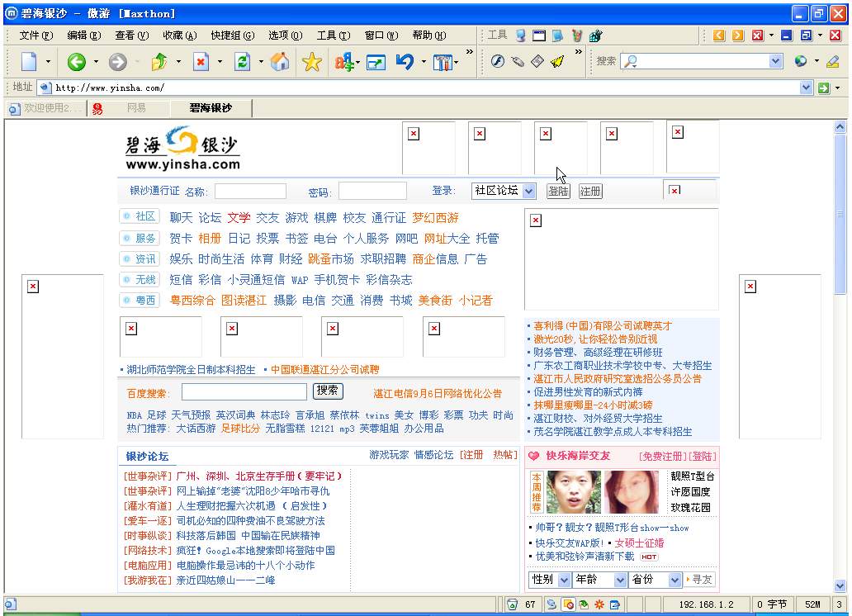Open the dropdown arrow beside Back
The height and width of the screenshot is (616, 852).
click(96, 62)
